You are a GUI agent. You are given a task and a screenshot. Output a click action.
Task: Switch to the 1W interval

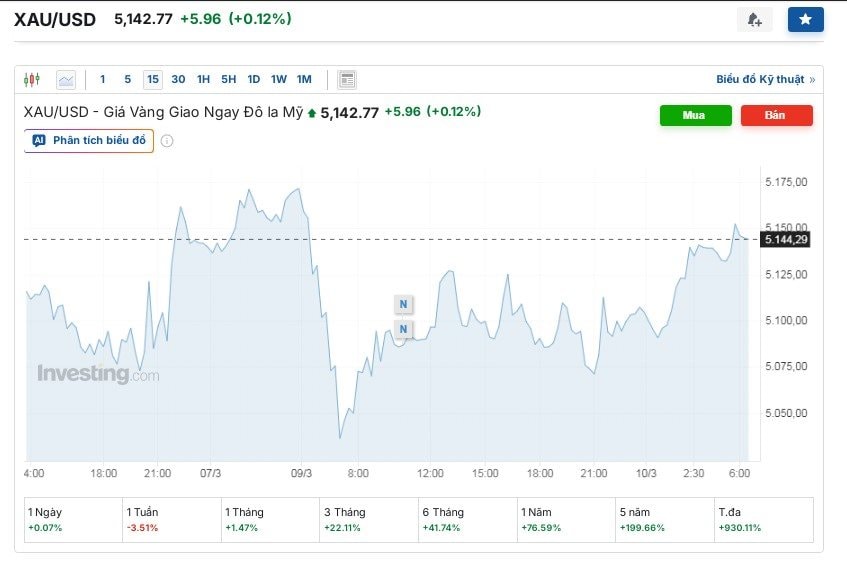click(x=279, y=79)
